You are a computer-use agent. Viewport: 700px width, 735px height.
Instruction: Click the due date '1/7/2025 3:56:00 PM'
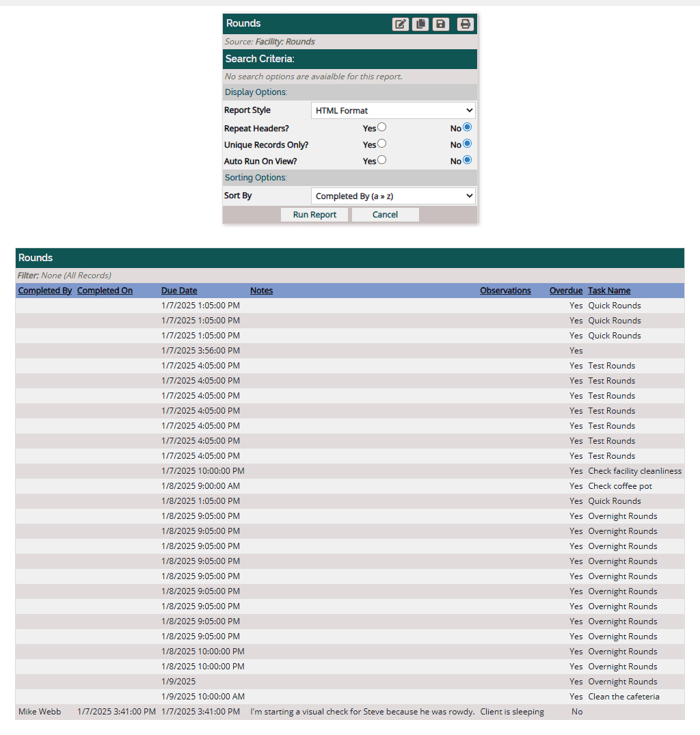(x=200, y=351)
